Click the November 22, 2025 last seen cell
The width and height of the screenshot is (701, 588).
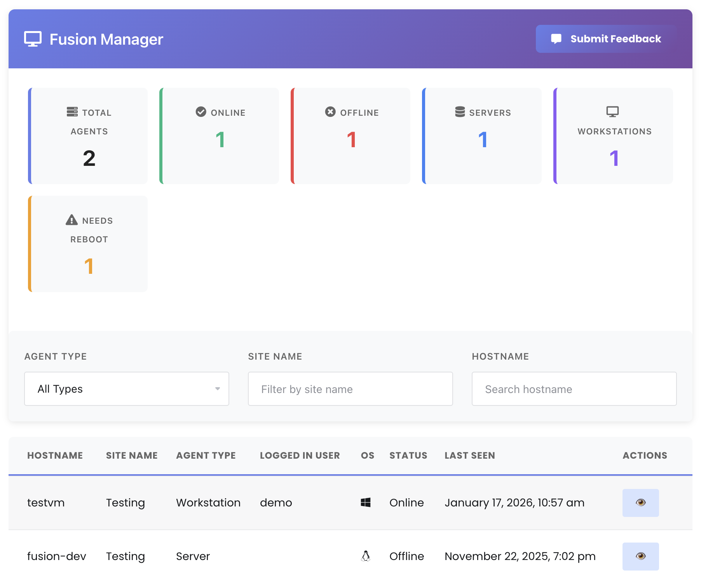tap(520, 556)
